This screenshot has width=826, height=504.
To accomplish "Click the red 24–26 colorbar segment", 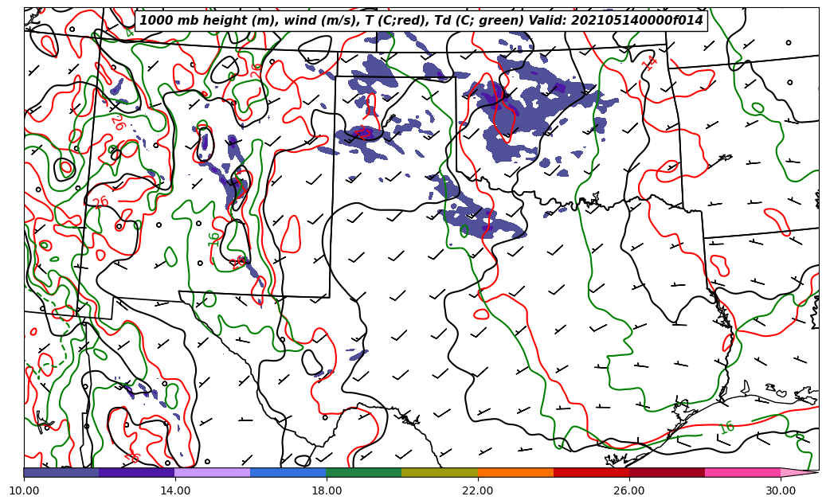I will point(591,472).
